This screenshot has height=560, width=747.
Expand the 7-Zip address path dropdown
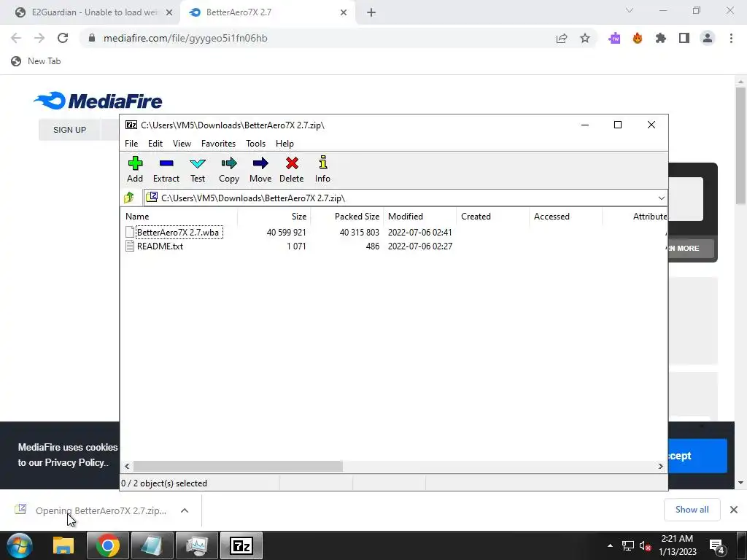(661, 198)
